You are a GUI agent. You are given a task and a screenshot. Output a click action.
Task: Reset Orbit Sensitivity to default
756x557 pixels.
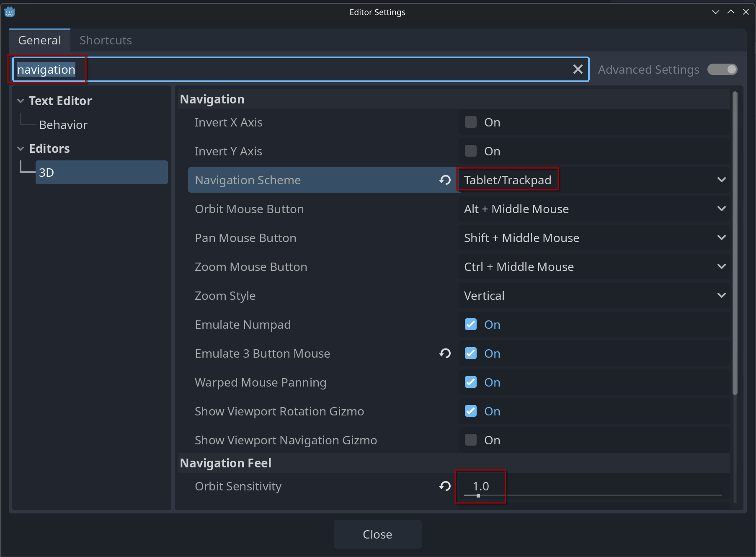click(445, 486)
